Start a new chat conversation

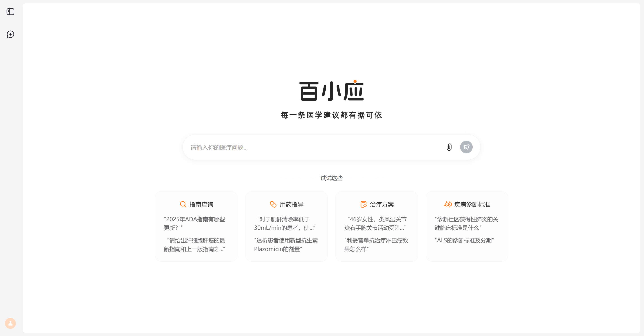(10, 35)
